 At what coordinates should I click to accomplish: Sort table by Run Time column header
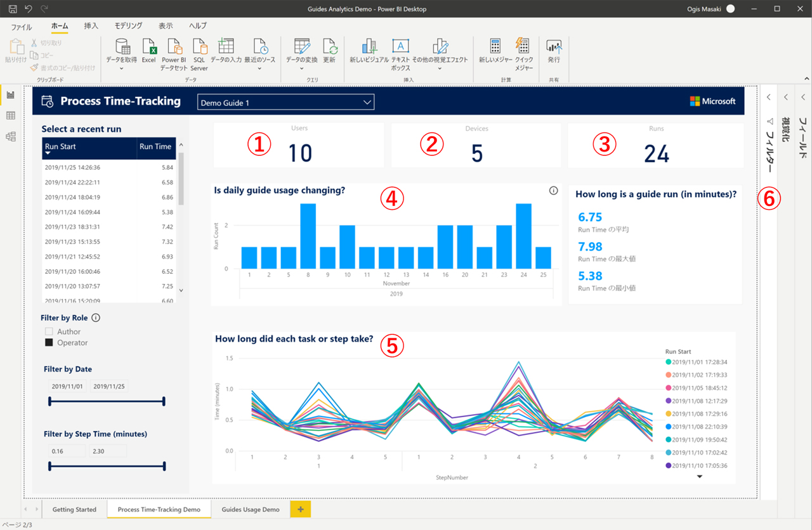[156, 148]
